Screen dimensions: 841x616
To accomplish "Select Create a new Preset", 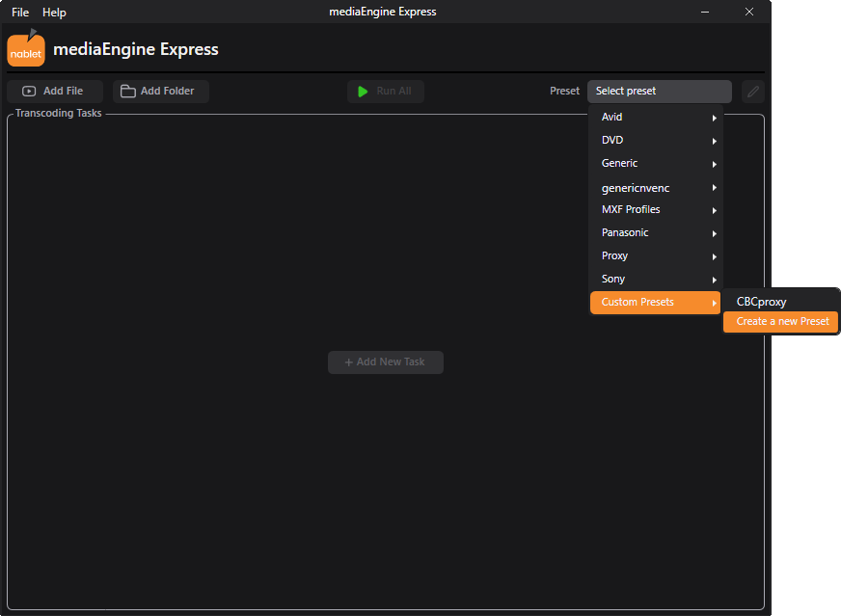I will [780, 322].
